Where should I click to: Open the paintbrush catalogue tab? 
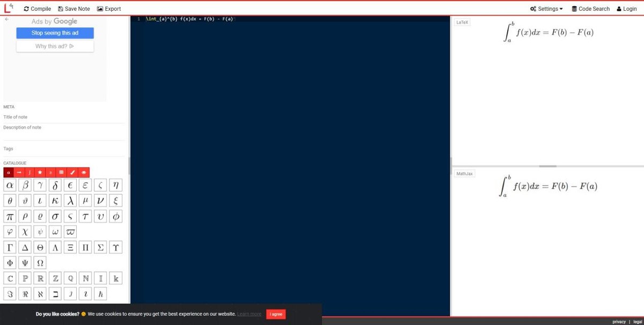[x=72, y=173]
